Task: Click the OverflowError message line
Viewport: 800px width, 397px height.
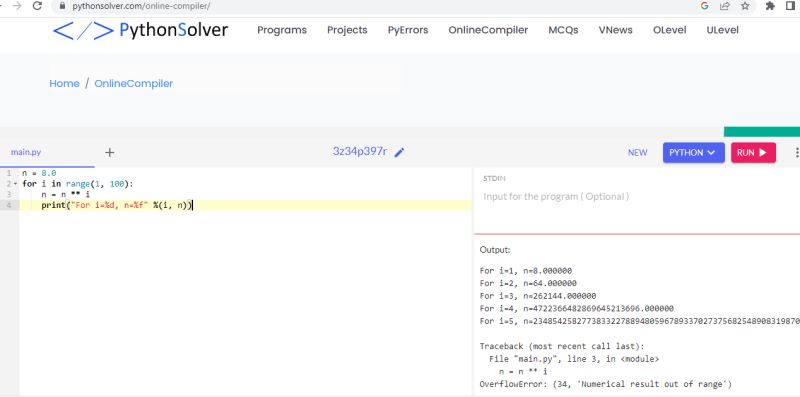Action: 606,384
